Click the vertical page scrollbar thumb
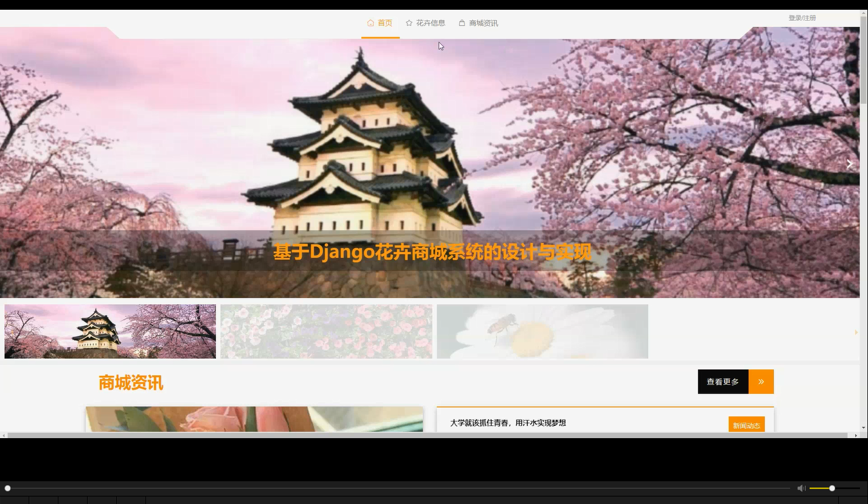The image size is (868, 504). click(x=863, y=60)
